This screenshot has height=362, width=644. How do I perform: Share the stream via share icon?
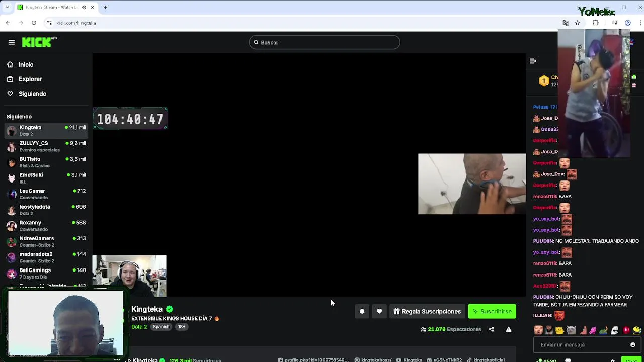point(492,329)
